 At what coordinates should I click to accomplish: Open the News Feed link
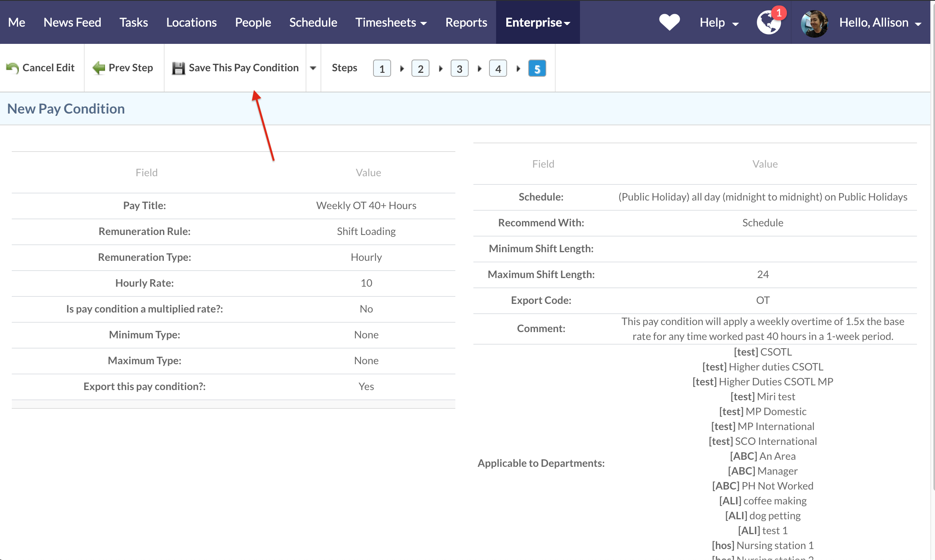point(72,23)
